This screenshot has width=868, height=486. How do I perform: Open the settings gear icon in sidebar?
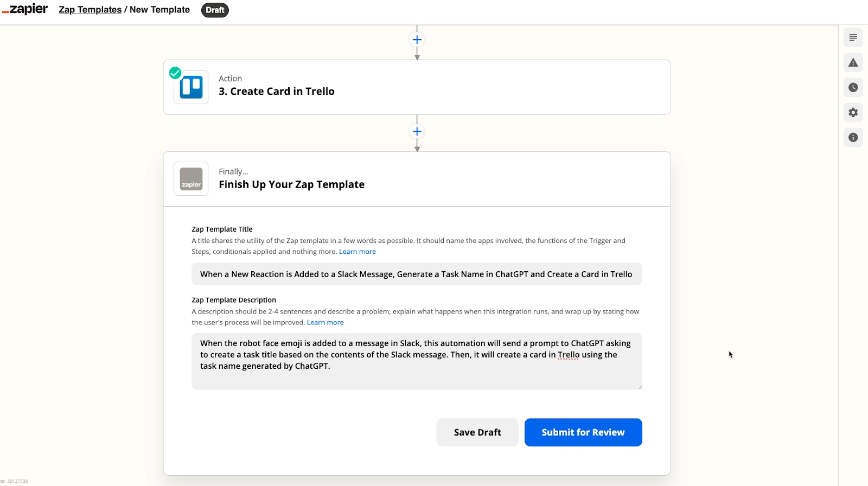click(x=853, y=112)
